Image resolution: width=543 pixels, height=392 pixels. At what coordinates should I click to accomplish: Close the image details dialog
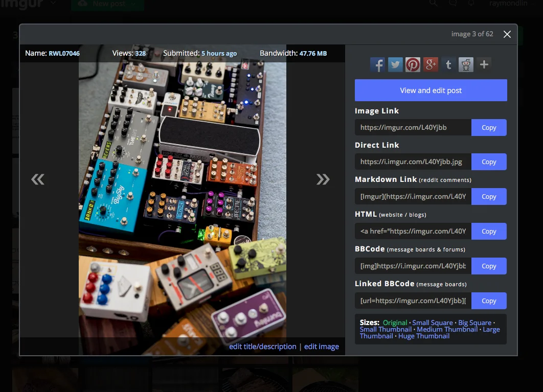pos(507,34)
